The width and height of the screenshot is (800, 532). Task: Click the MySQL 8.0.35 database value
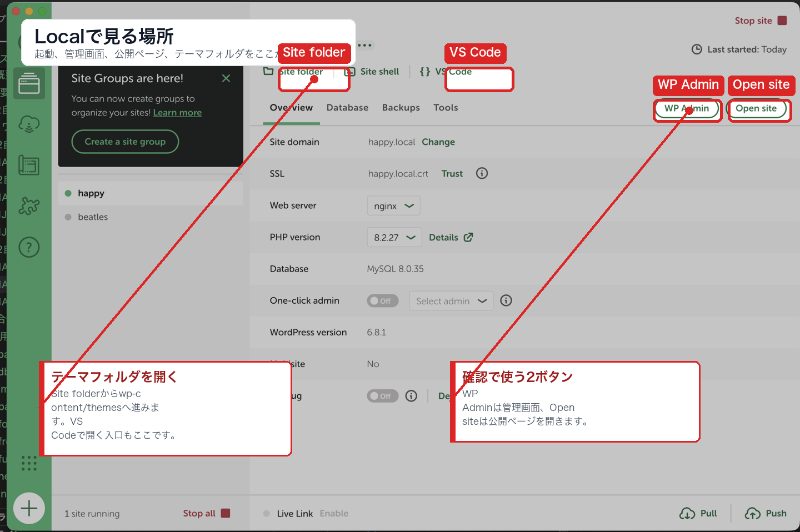click(x=396, y=269)
